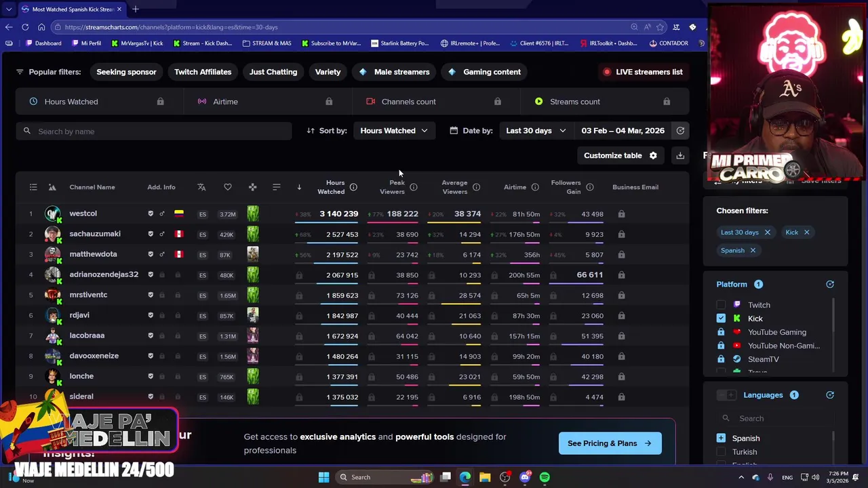This screenshot has width=868, height=488.
Task: Remove the Last 30 days chosen filter
Action: pyautogui.click(x=767, y=232)
